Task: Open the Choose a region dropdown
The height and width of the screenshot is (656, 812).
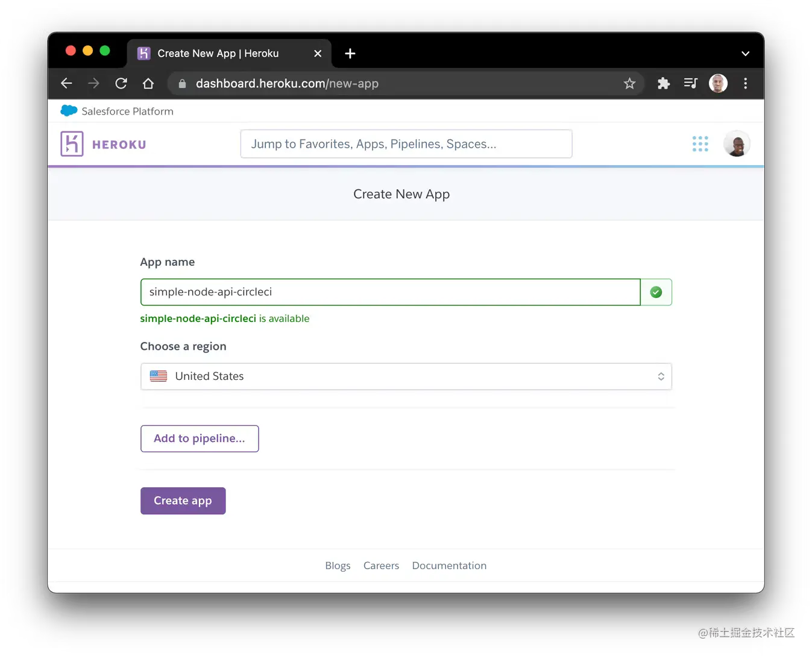Action: pyautogui.click(x=406, y=376)
